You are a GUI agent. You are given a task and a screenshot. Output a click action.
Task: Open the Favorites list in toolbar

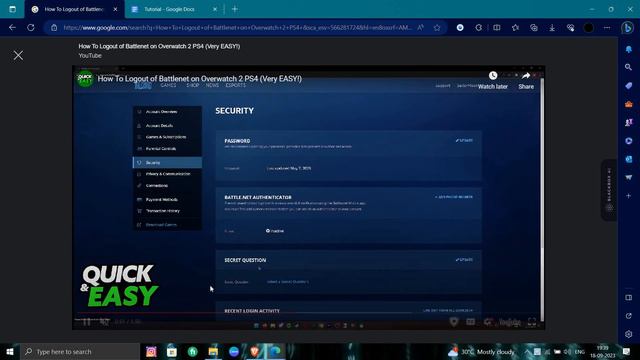coord(516,28)
